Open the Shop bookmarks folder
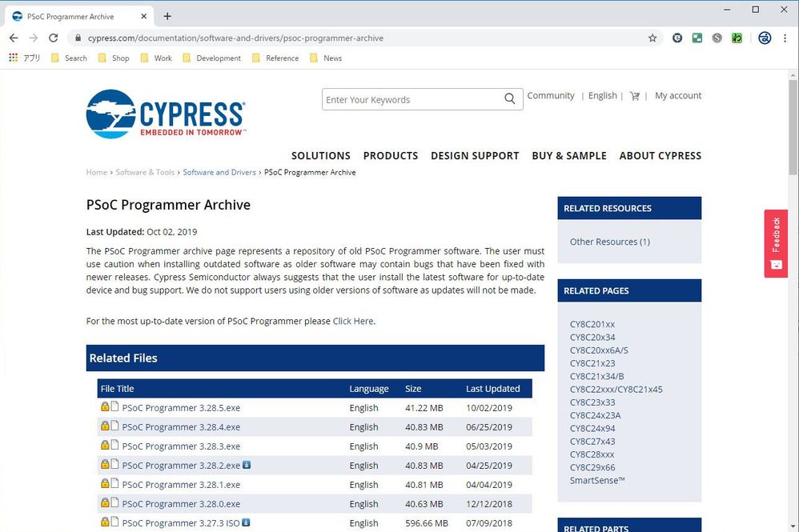 click(114, 58)
